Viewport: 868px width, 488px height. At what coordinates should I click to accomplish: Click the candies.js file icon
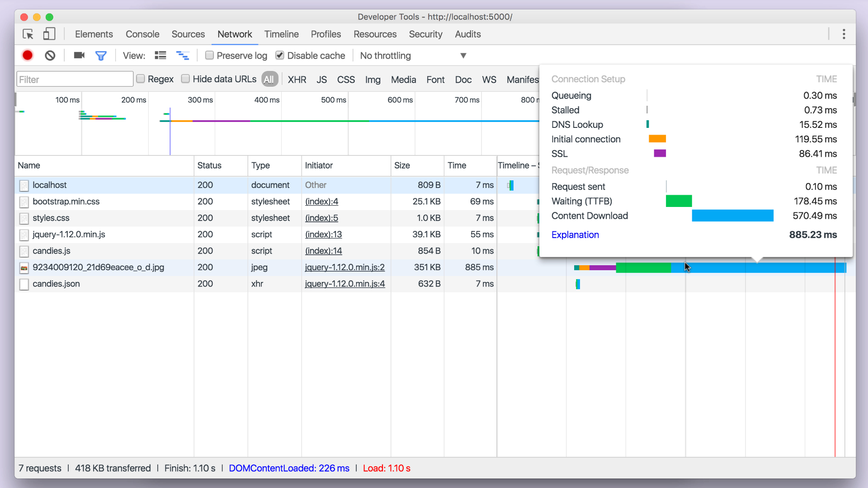24,251
